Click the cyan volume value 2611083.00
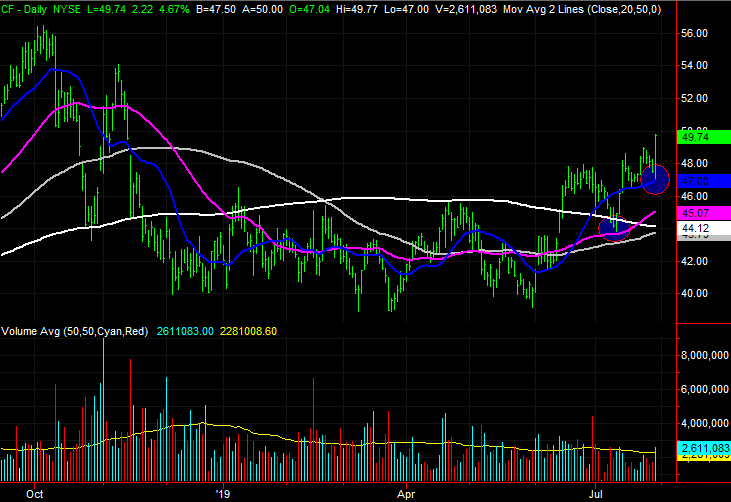Viewport: 731px width, 502px height. click(185, 331)
